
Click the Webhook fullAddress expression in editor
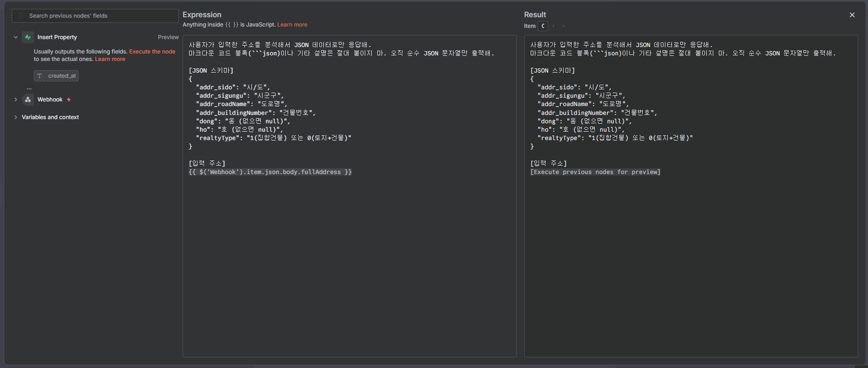click(x=270, y=172)
